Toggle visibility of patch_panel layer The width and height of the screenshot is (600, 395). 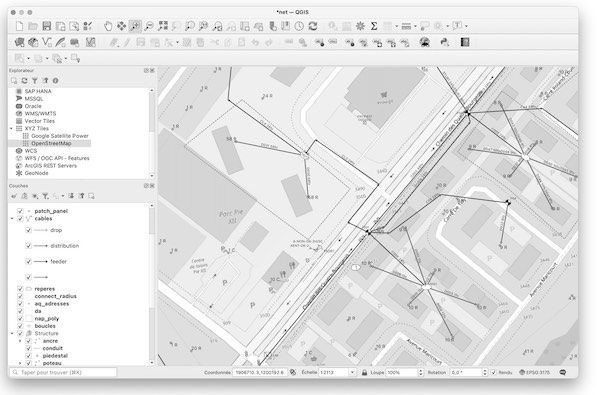[20, 211]
